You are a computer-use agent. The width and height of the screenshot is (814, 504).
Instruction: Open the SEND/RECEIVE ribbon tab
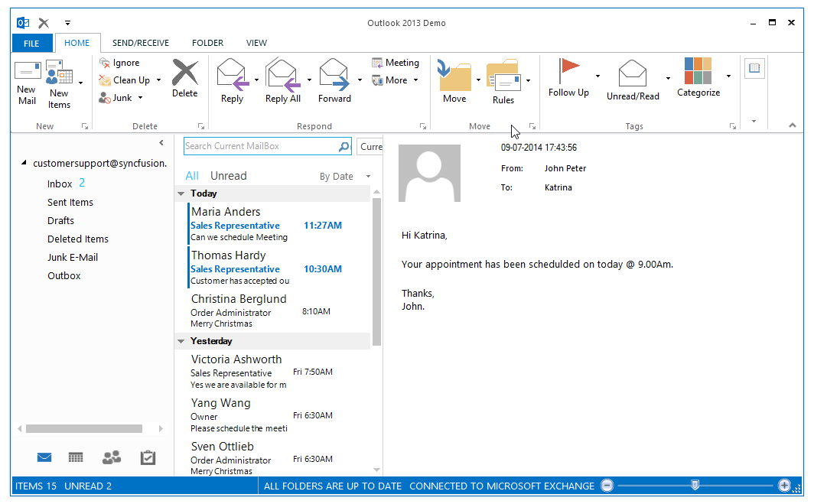click(141, 43)
